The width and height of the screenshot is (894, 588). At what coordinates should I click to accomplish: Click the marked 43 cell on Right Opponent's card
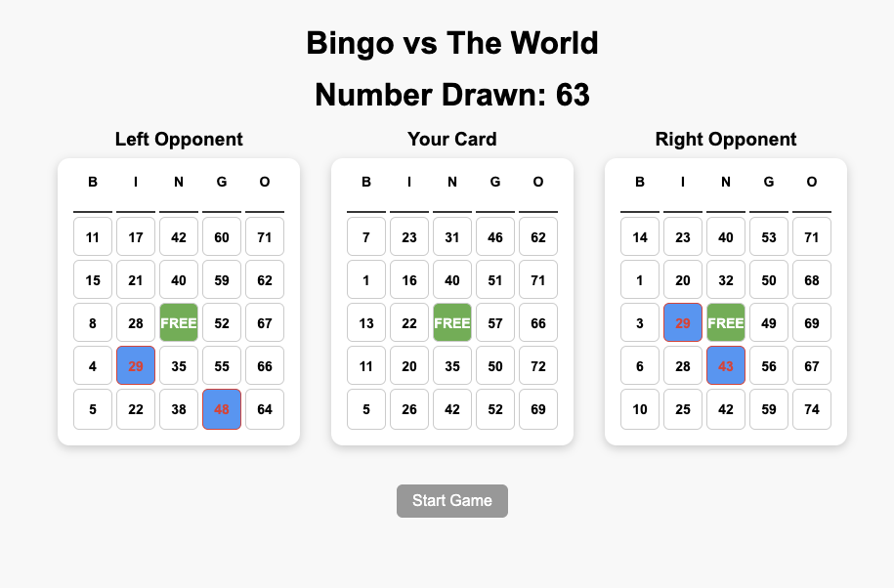[725, 365]
